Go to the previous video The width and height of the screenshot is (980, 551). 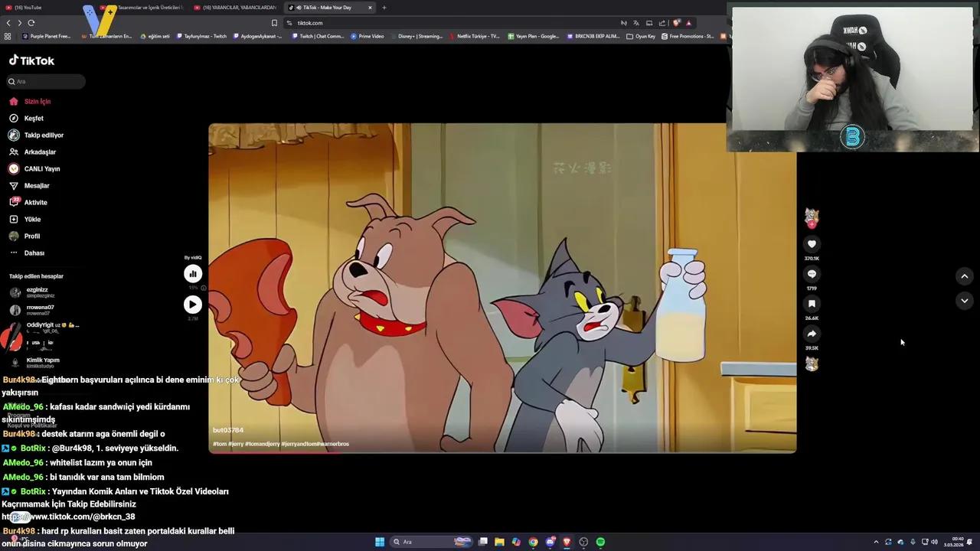965,276
